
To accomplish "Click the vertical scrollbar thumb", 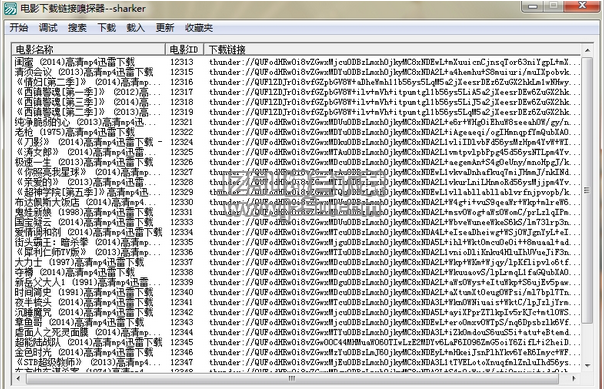I will click(x=587, y=191).
